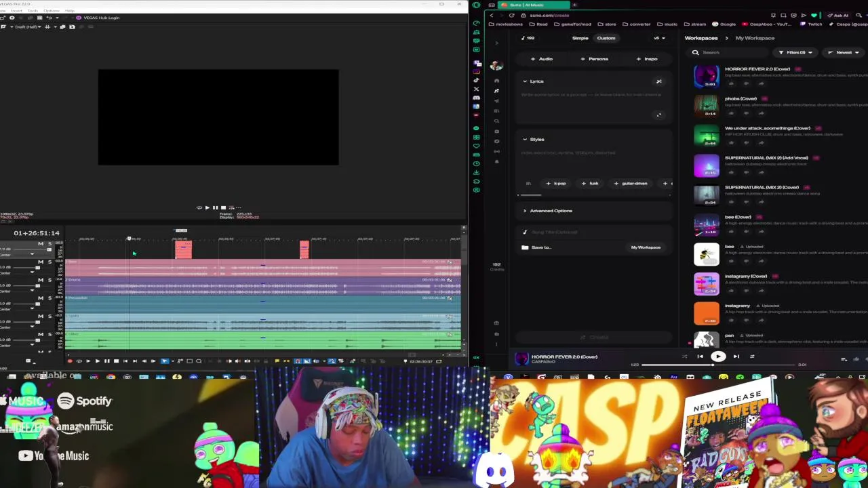Image resolution: width=868 pixels, height=488 pixels.
Task: Mute the pink VEGAS audio track
Action: click(x=41, y=262)
